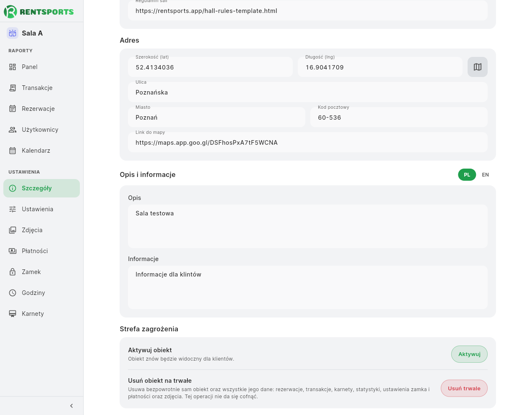532x415 pixels.
Task: Go to Panel in the sidebar
Action: click(x=41, y=67)
